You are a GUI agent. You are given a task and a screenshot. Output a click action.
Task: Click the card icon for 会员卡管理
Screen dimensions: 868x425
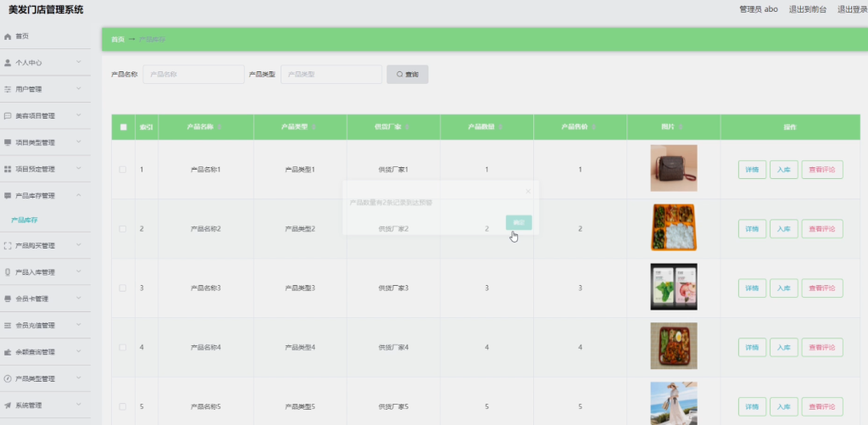(x=8, y=299)
